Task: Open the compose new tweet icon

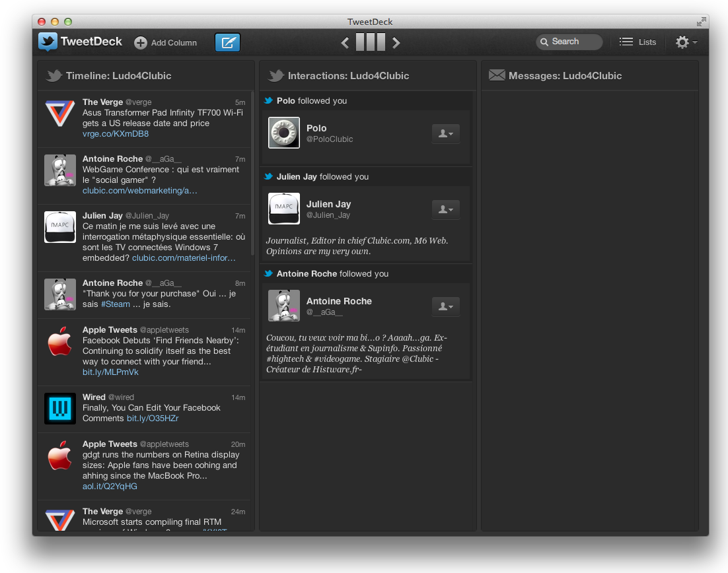Action: 227,42
